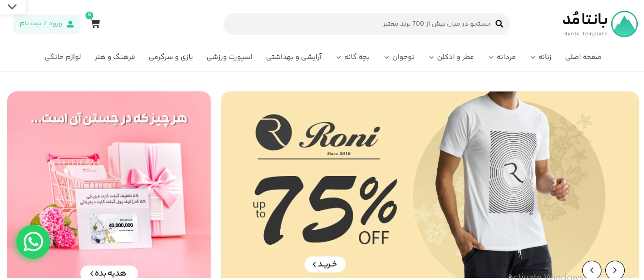Viewport: 644px width, 280px height.
Task: Open the shopping cart icon
Action: pyautogui.click(x=95, y=23)
